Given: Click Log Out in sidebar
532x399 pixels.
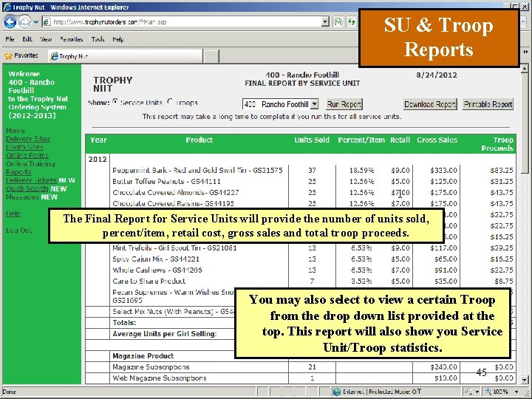Looking at the screenshot, I should pyautogui.click(x=19, y=230).
